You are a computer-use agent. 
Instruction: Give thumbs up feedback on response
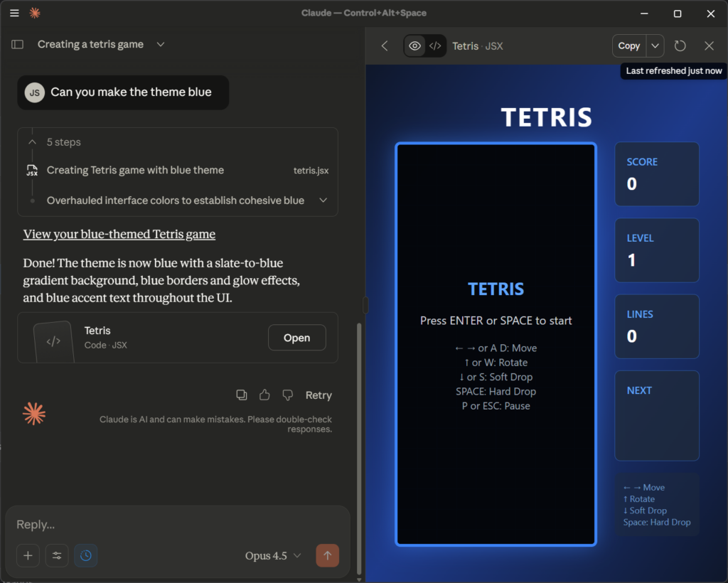click(264, 395)
